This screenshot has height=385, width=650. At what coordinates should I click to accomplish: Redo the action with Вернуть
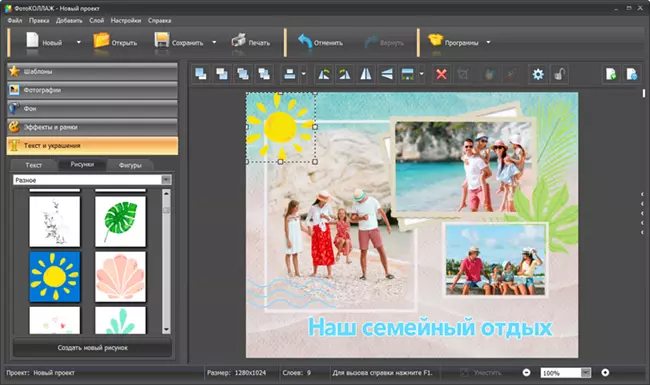pos(384,42)
